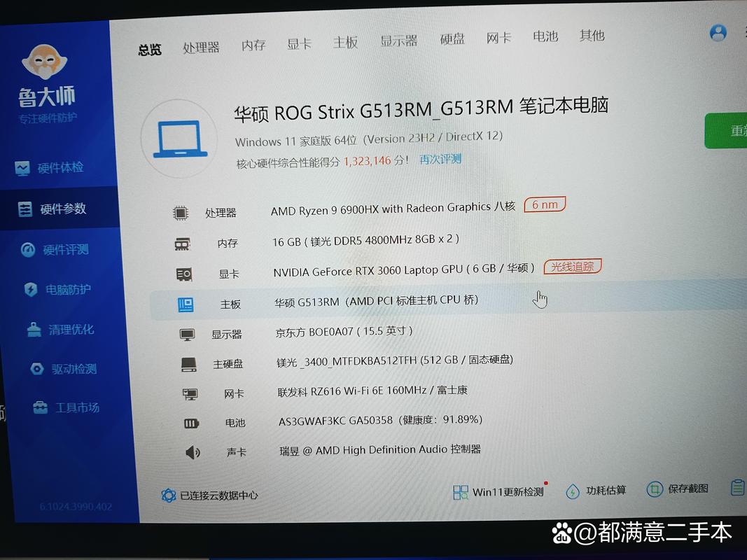Viewport: 747px width, 560px height.
Task: Click the version number 6.1024.3990.402
Action: [76, 506]
